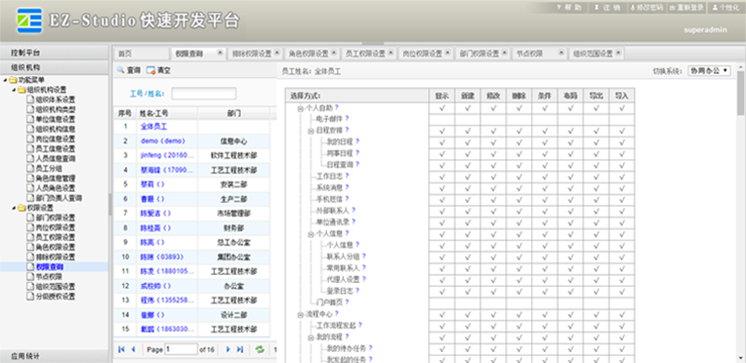Toggle 条件 permission for 流程中心 row
746x363 pixels.
pyautogui.click(x=545, y=314)
